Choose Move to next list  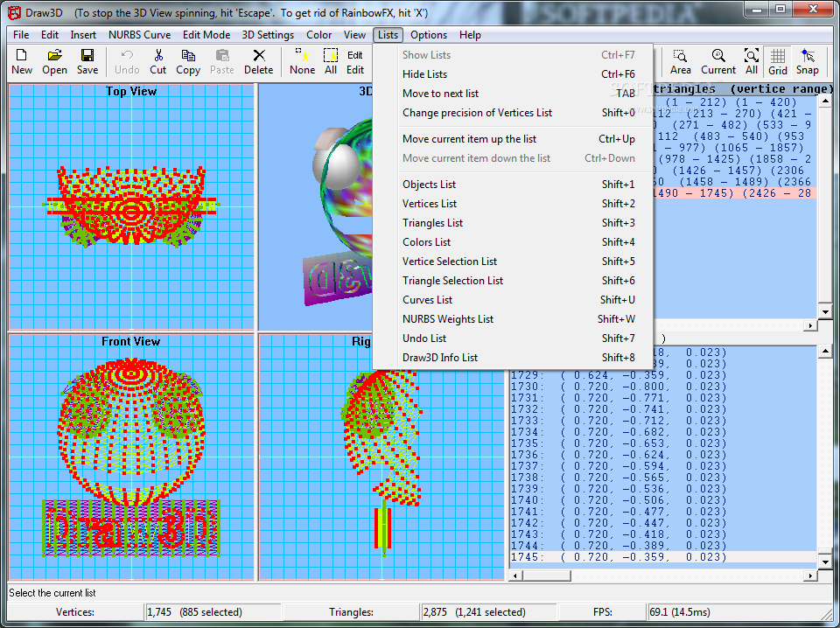pyautogui.click(x=513, y=94)
